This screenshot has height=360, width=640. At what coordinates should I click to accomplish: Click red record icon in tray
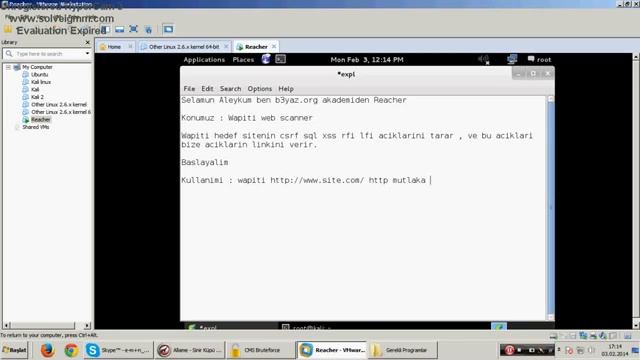point(509,350)
